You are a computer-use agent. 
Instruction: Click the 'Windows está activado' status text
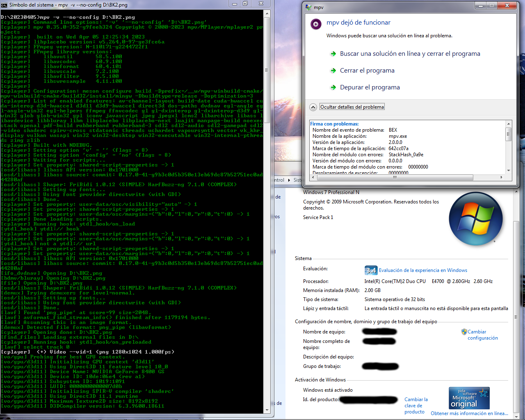click(x=328, y=390)
